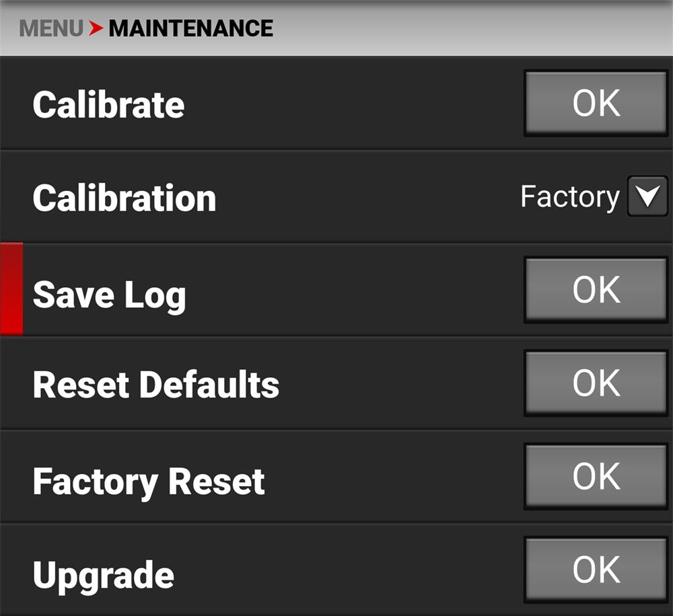Image resolution: width=673 pixels, height=616 pixels.
Task: Select the Reset Defaults row label
Action: 155,385
